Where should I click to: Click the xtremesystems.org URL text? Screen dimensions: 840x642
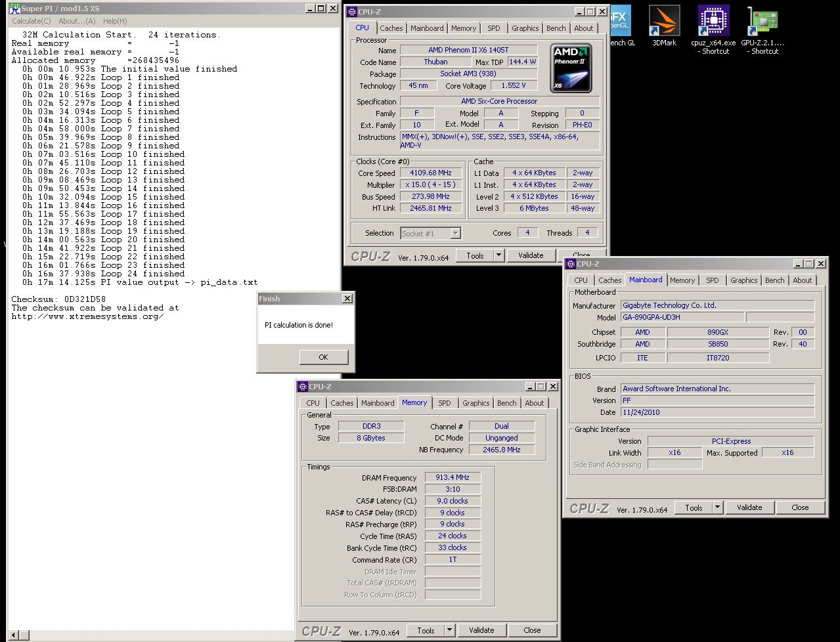point(87,316)
